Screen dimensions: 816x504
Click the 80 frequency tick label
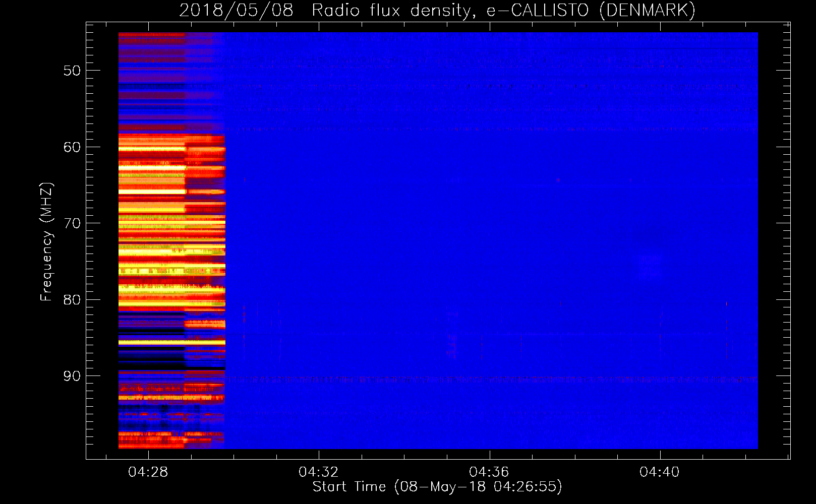pos(72,300)
